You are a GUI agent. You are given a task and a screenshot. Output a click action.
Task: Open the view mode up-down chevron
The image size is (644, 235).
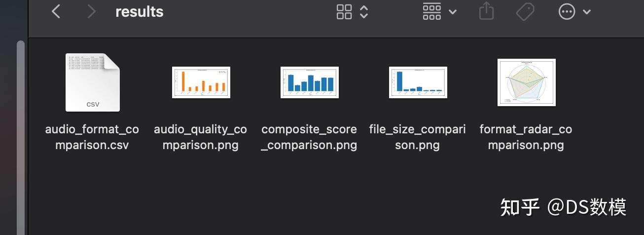click(364, 12)
